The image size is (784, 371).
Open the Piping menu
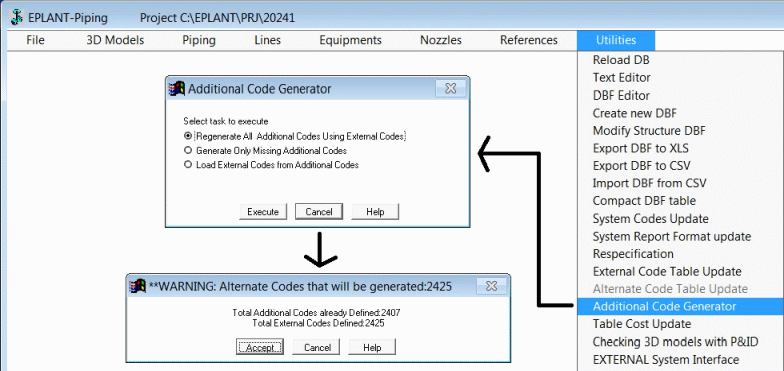coord(199,40)
